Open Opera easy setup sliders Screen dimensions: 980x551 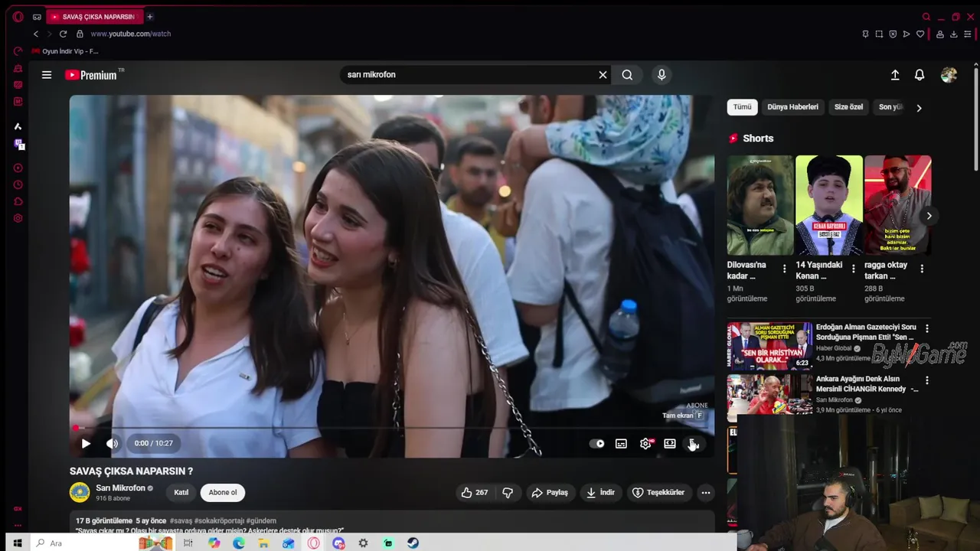(969, 34)
